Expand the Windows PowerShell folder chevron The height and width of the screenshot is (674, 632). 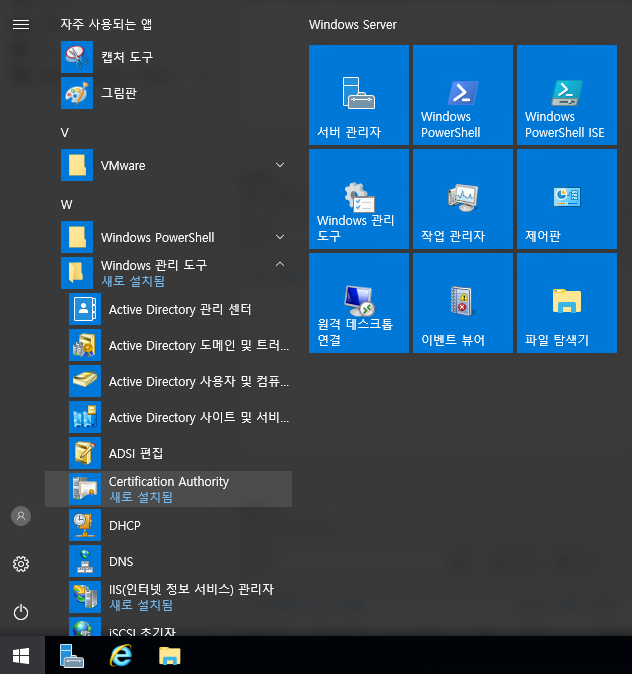click(280, 237)
